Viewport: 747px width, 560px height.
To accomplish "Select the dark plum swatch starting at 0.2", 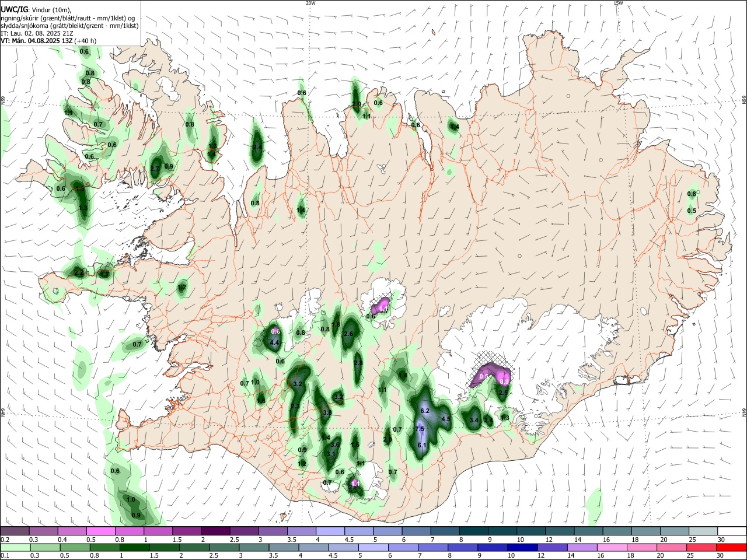I will click(15, 531).
